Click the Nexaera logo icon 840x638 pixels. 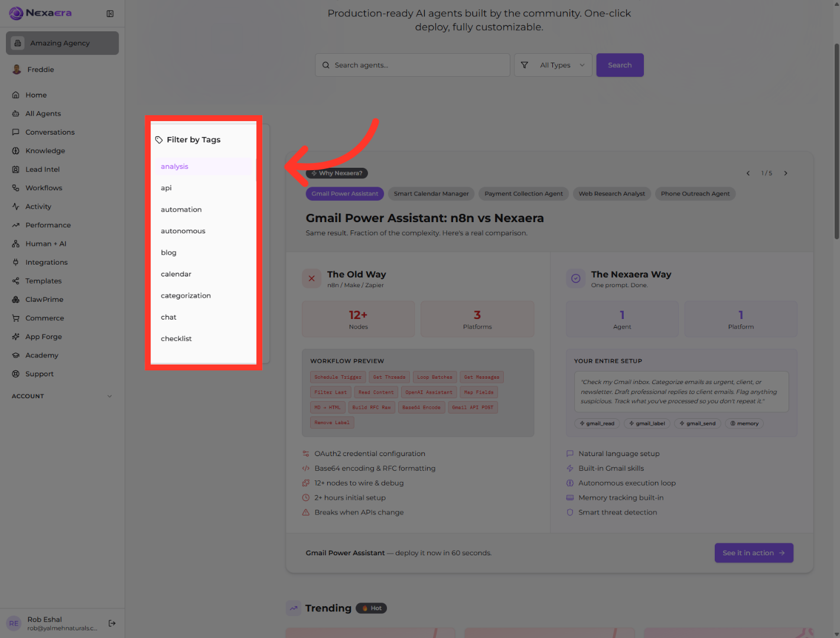click(16, 13)
